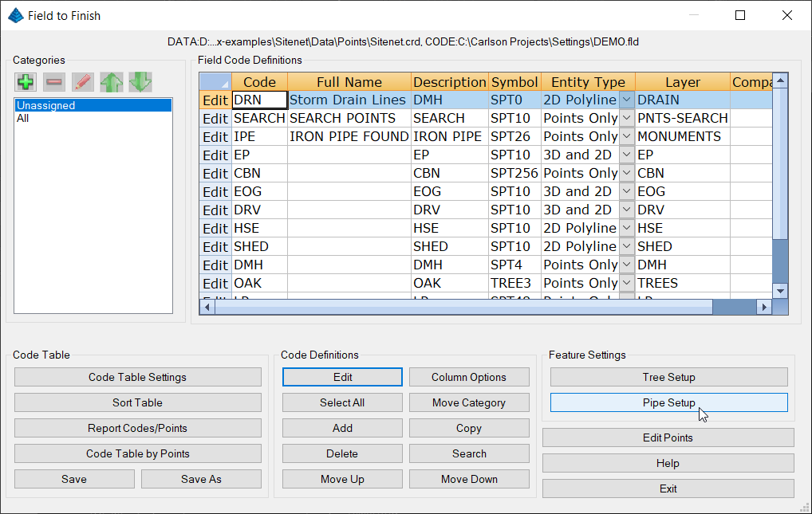
Task: Exit the Field to Finish dialog
Action: coord(668,488)
